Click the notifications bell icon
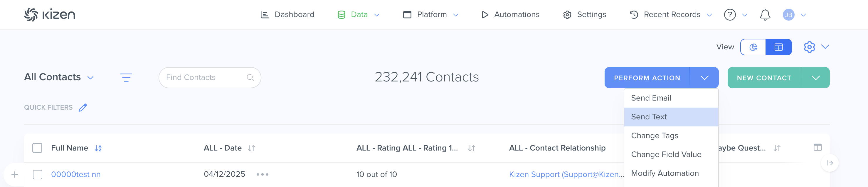This screenshot has width=868, height=187. (x=765, y=15)
